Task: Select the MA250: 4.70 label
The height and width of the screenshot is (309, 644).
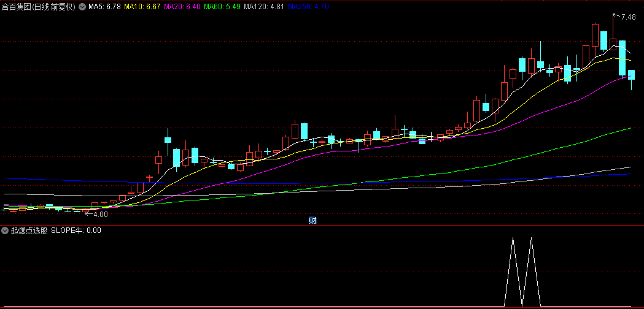Action: tap(308, 7)
